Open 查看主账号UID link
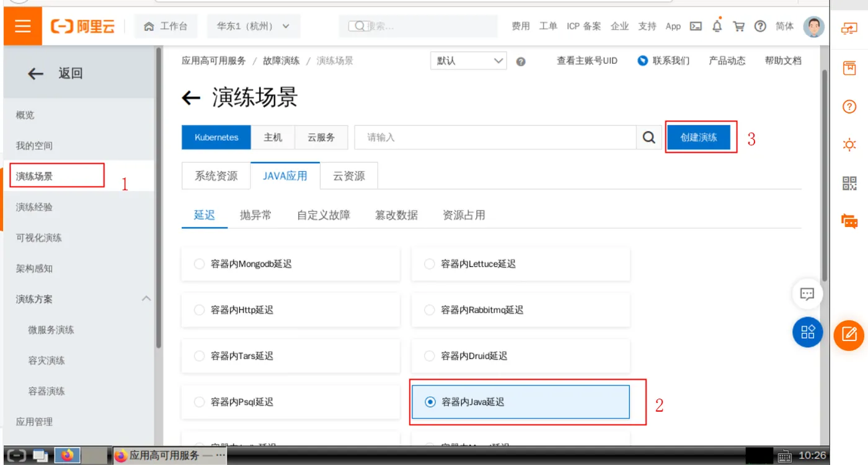 (587, 61)
